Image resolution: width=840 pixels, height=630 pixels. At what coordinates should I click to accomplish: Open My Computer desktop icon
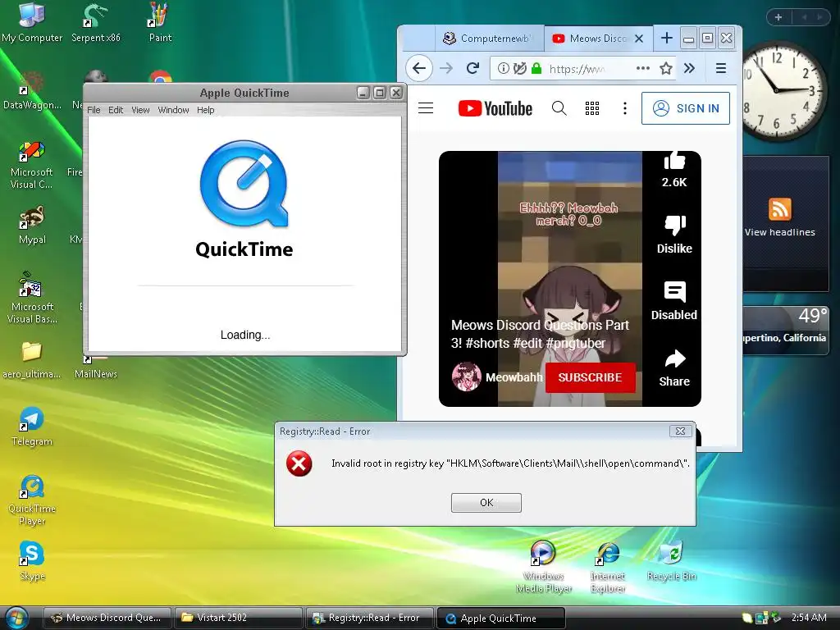(32, 21)
